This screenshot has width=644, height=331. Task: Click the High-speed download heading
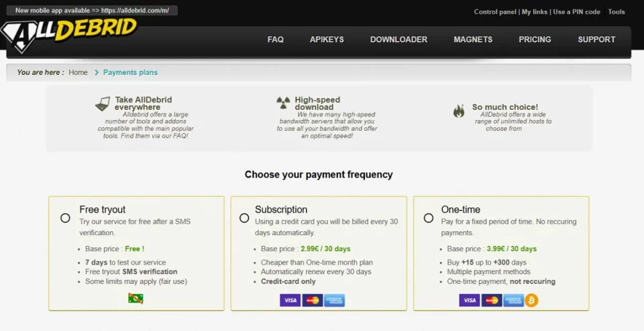click(317, 103)
